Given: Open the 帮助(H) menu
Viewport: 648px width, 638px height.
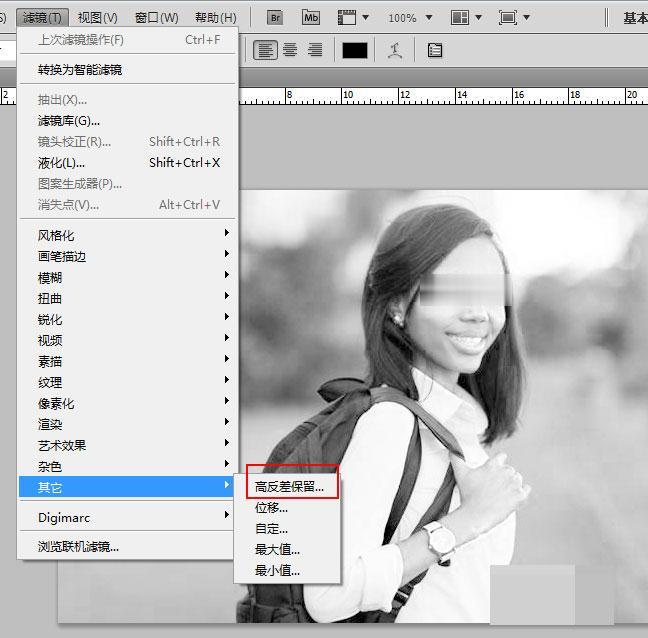Looking at the screenshot, I should click(216, 18).
